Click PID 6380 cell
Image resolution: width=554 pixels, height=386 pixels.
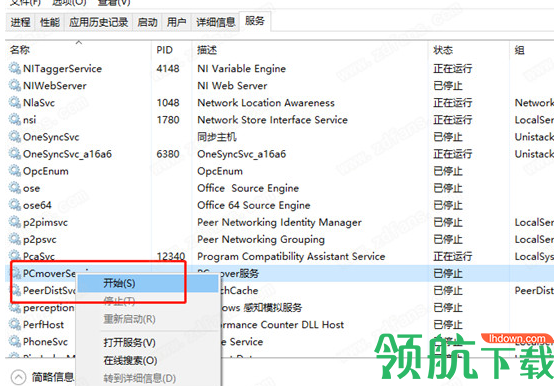(x=168, y=154)
